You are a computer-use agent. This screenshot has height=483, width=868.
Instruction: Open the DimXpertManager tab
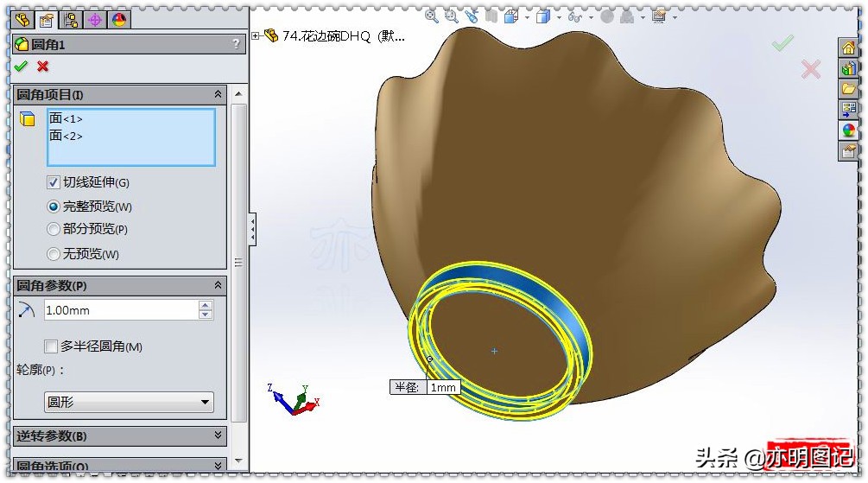(x=95, y=21)
